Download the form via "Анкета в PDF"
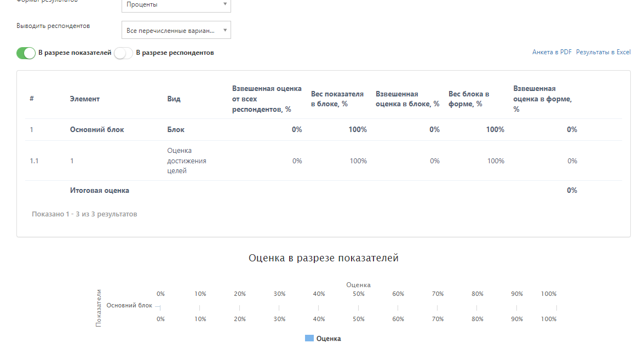Viewport: 644px width, 360px height. 551,52
